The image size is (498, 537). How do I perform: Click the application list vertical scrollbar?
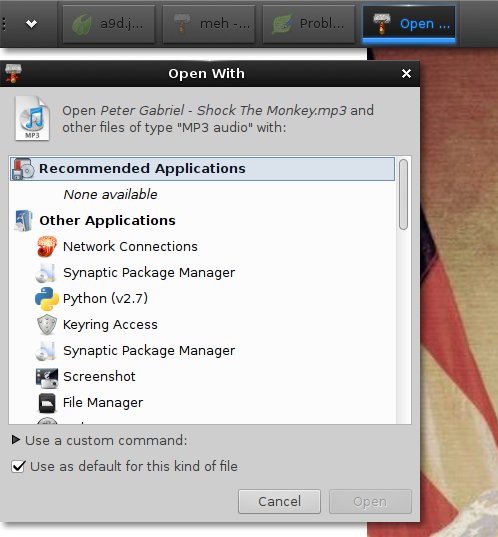[403, 194]
